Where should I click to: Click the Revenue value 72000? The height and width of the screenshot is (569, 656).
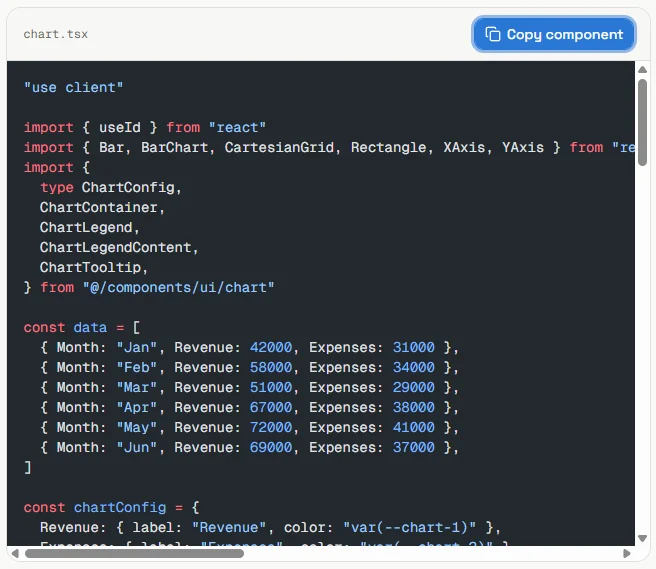271,427
